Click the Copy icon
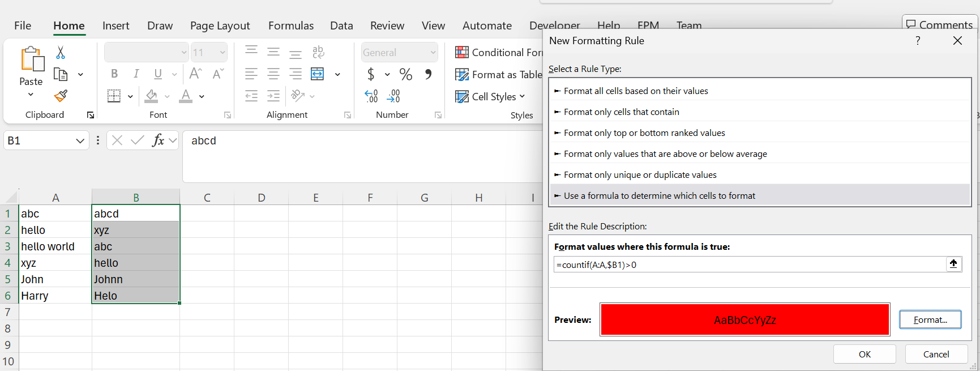The width and height of the screenshot is (980, 371). tap(61, 74)
